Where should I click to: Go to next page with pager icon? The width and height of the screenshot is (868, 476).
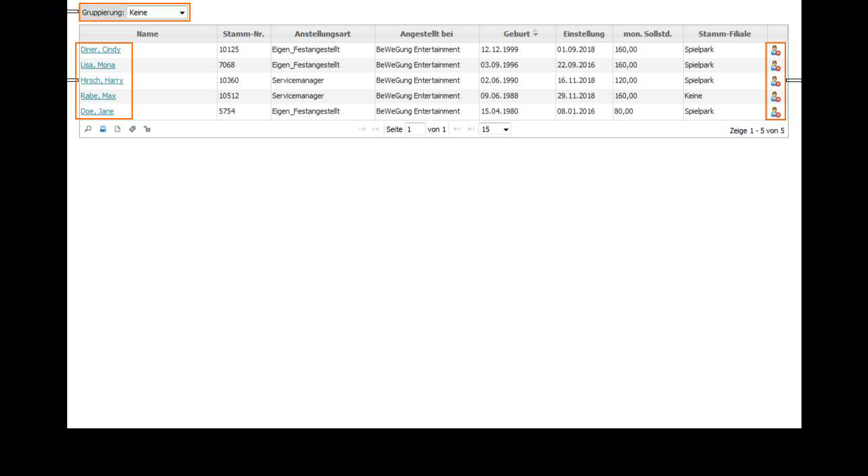pyautogui.click(x=458, y=129)
